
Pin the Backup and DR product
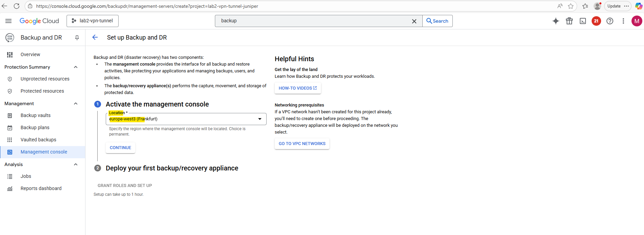click(77, 38)
